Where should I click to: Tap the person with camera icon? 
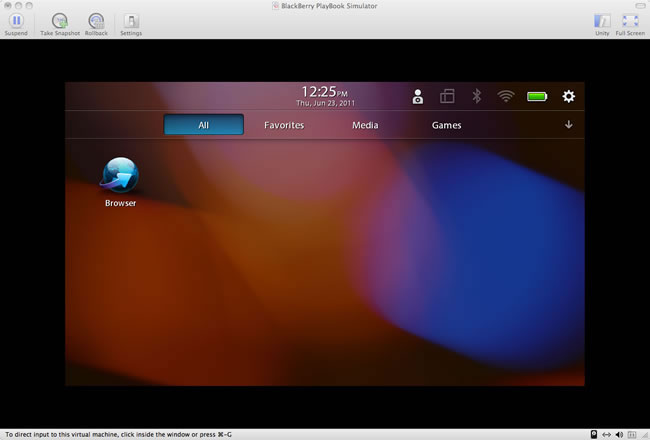coord(418,97)
